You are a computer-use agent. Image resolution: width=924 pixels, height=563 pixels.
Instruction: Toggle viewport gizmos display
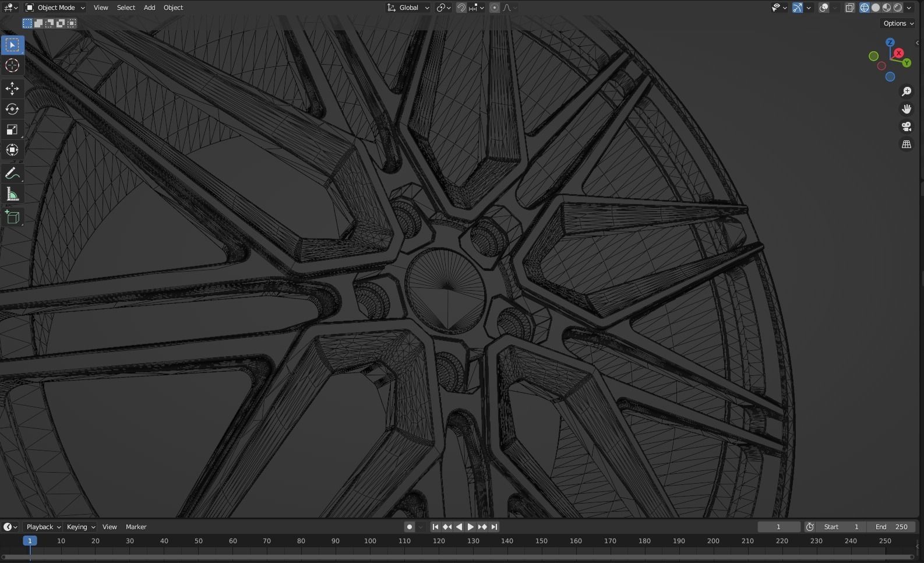click(798, 8)
